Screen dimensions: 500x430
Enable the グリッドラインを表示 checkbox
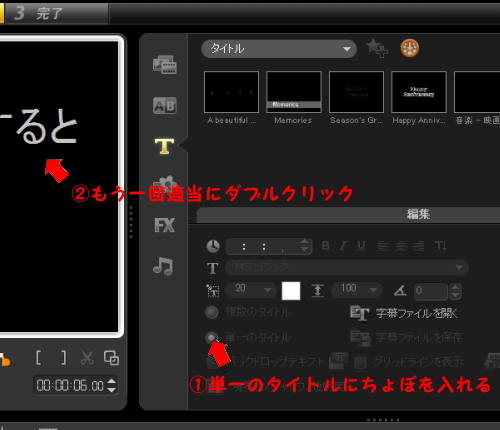tap(360, 362)
